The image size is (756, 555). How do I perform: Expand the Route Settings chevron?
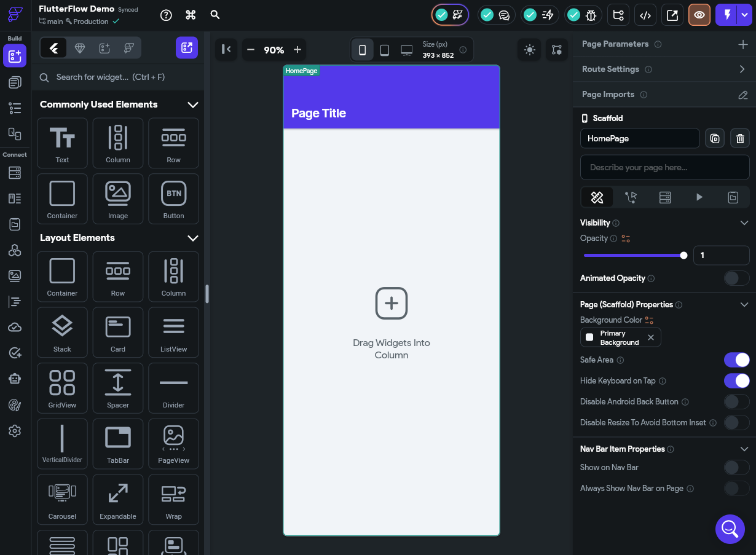click(x=742, y=69)
